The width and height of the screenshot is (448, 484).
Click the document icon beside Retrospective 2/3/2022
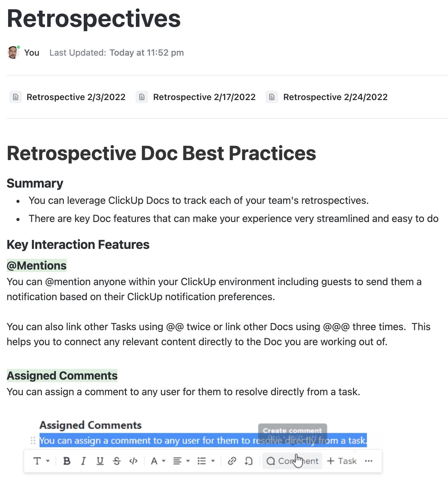pyautogui.click(x=15, y=97)
